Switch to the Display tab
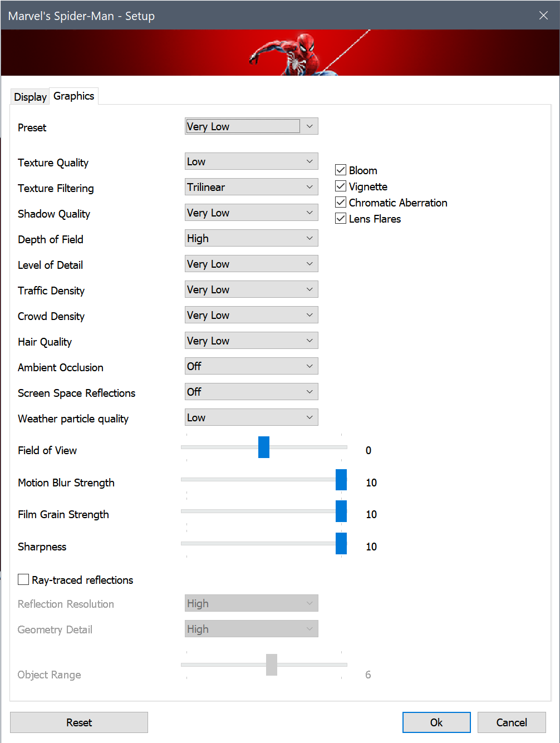The width and height of the screenshot is (560, 743). (x=30, y=97)
